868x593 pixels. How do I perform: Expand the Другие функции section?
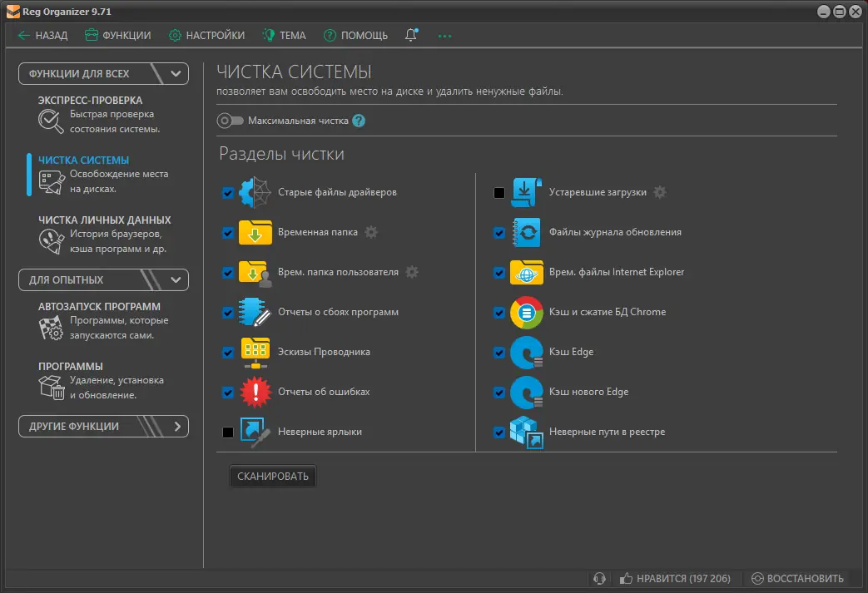[103, 427]
